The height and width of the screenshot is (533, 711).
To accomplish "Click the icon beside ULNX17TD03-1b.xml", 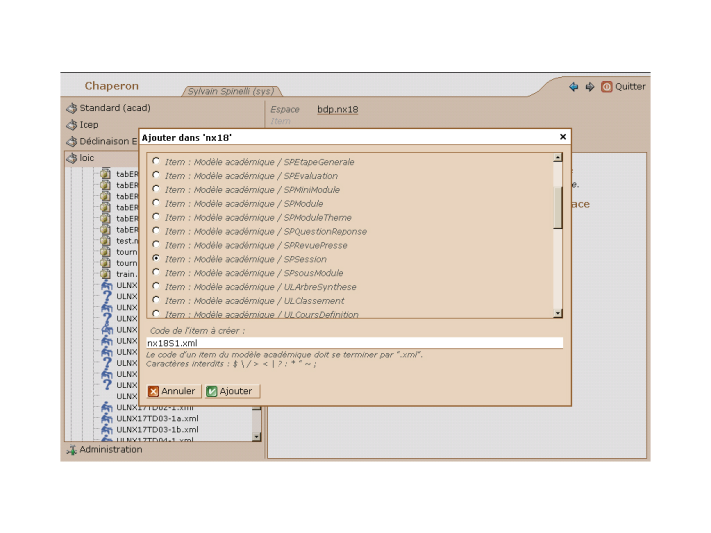I will tap(107, 430).
